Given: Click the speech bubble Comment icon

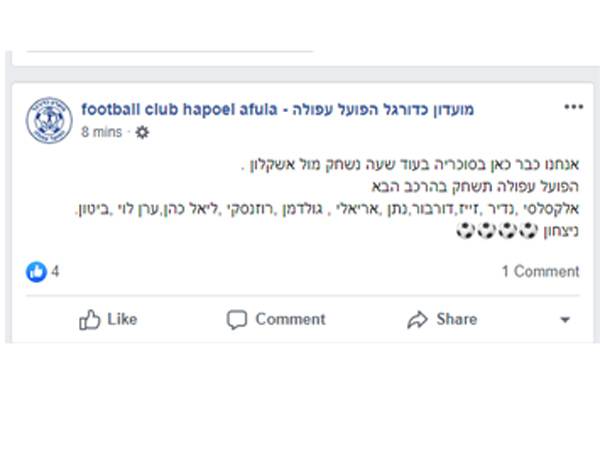Looking at the screenshot, I should (x=237, y=320).
